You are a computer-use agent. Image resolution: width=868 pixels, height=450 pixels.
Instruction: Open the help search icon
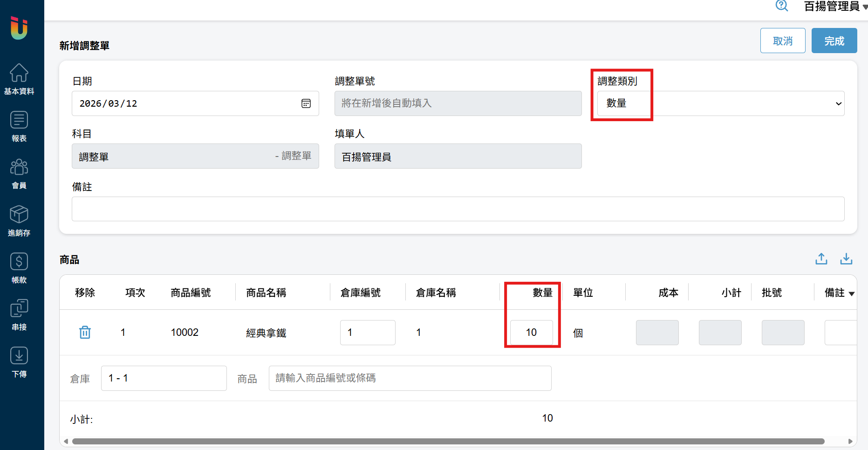tap(781, 6)
